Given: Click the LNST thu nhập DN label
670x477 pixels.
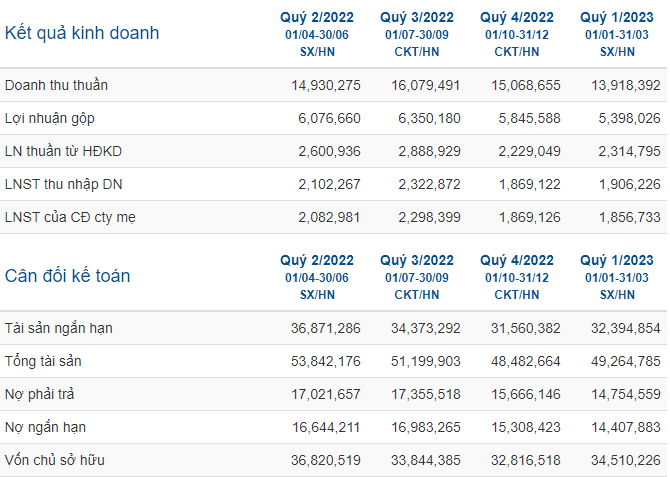Looking at the screenshot, I should click(x=63, y=184).
